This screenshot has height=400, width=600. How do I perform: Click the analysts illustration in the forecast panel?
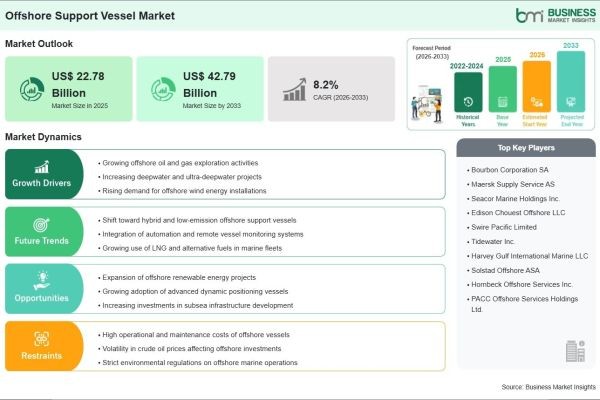(x=427, y=104)
